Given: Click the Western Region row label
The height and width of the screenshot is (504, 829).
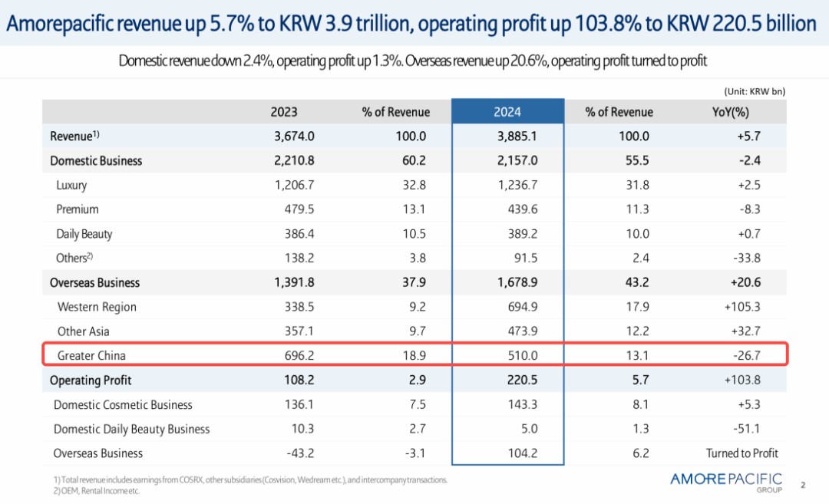Looking at the screenshot, I should coord(97,307).
